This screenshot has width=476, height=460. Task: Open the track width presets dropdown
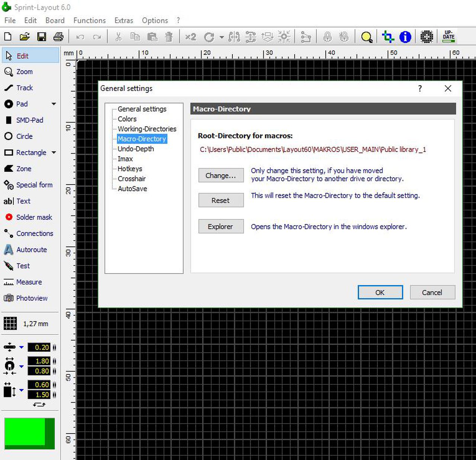coord(21,347)
